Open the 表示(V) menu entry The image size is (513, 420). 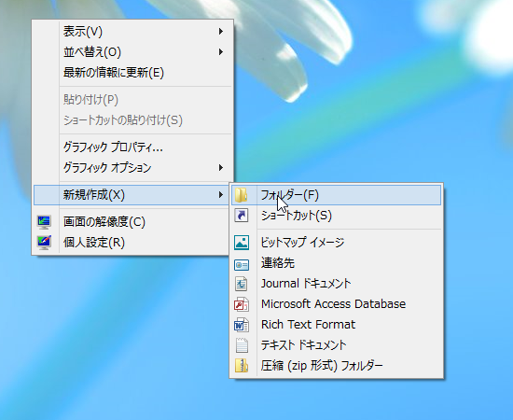(x=132, y=32)
